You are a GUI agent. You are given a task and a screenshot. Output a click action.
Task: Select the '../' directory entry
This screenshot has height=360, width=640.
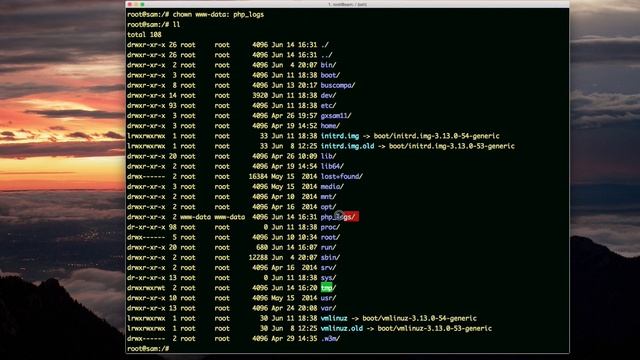coord(327,55)
